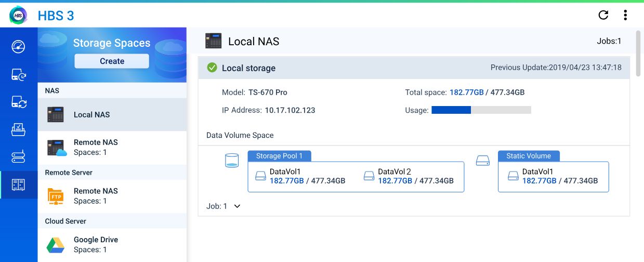Click the orange FTP server icon
Viewport: 644px width, 262px height.
pos(56,197)
